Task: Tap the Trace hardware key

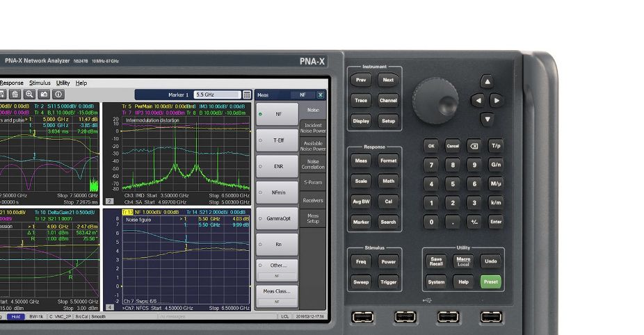Action: (361, 100)
